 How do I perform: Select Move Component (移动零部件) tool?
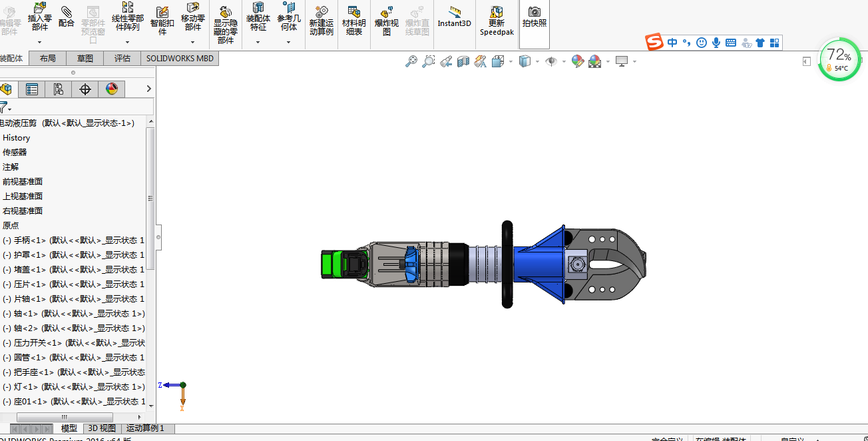click(193, 17)
